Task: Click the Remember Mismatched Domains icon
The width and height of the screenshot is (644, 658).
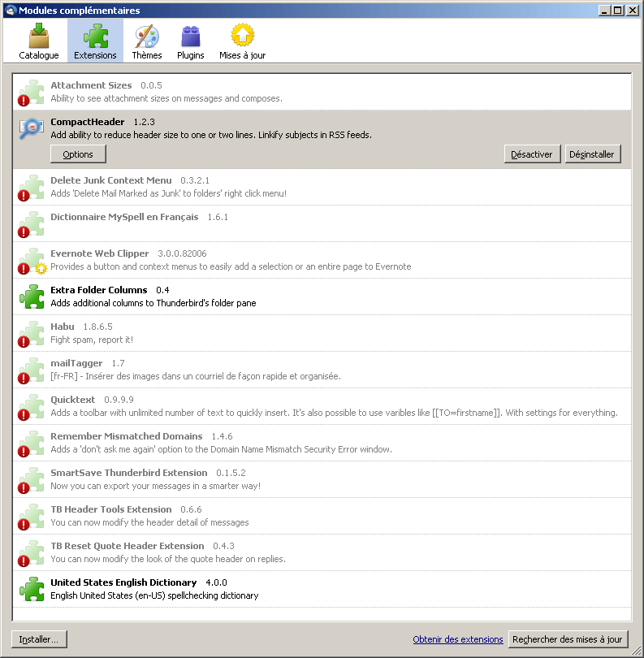Action: click(x=32, y=444)
